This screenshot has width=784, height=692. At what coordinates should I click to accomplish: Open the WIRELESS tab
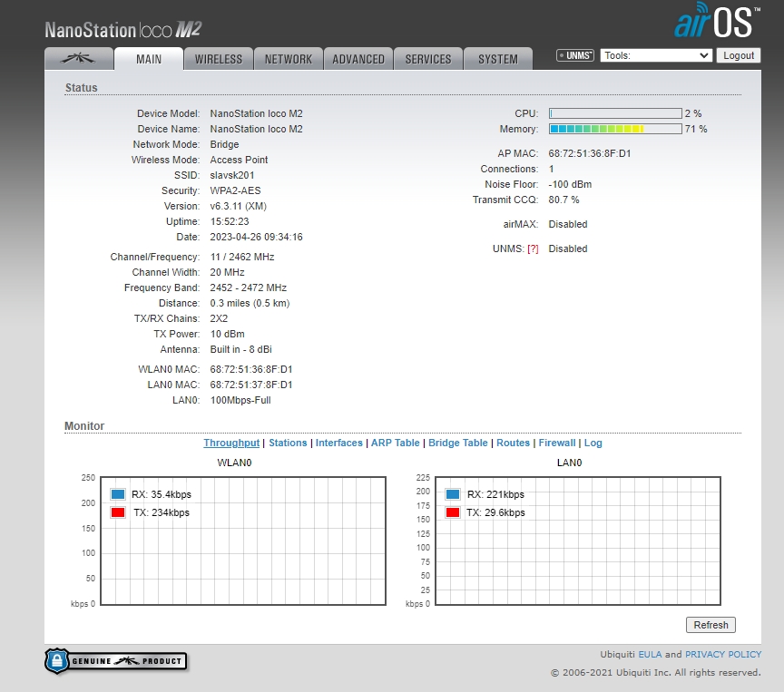(x=219, y=59)
